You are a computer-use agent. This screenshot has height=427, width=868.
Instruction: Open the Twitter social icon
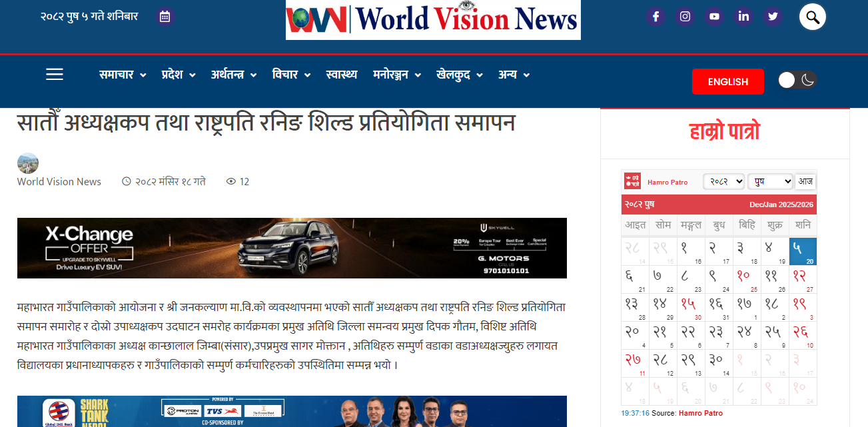pos(773,17)
